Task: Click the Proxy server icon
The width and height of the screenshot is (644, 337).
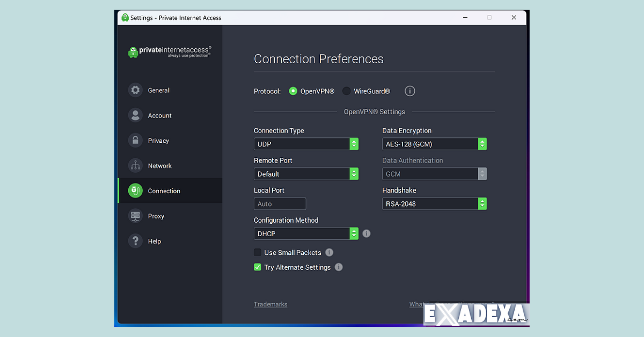Action: 135,216
